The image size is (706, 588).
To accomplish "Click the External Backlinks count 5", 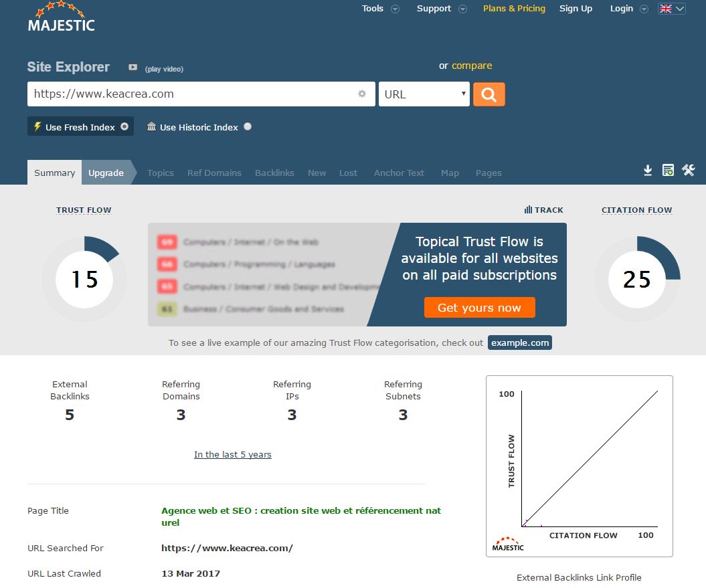I will [70, 415].
